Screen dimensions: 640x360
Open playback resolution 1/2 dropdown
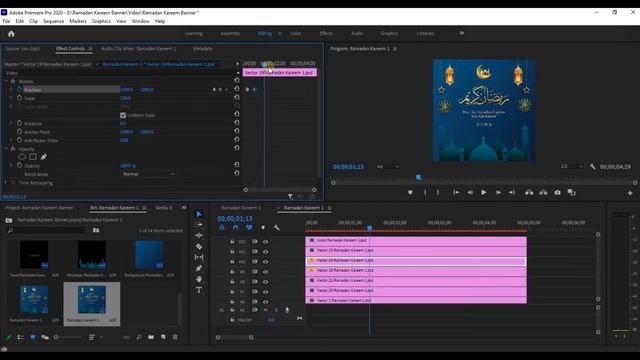click(571, 167)
